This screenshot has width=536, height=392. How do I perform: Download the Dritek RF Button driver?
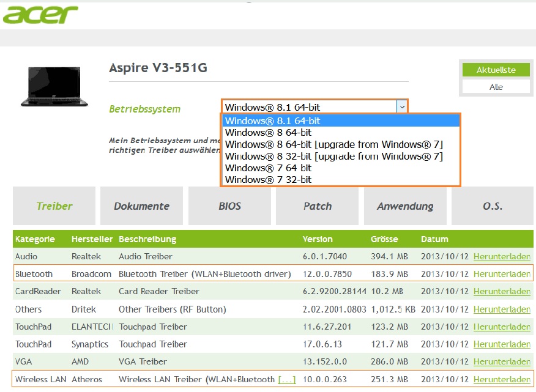[x=502, y=309]
